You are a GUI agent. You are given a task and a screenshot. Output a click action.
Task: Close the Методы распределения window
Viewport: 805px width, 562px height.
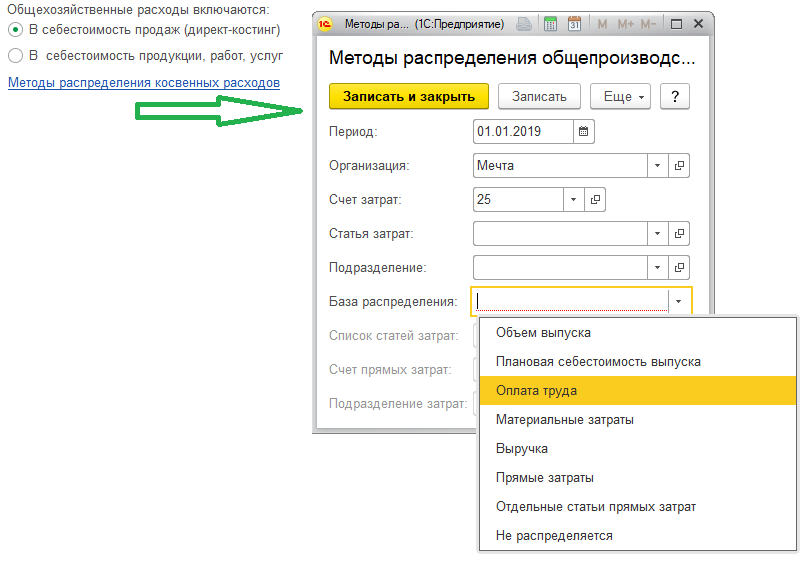click(698, 24)
